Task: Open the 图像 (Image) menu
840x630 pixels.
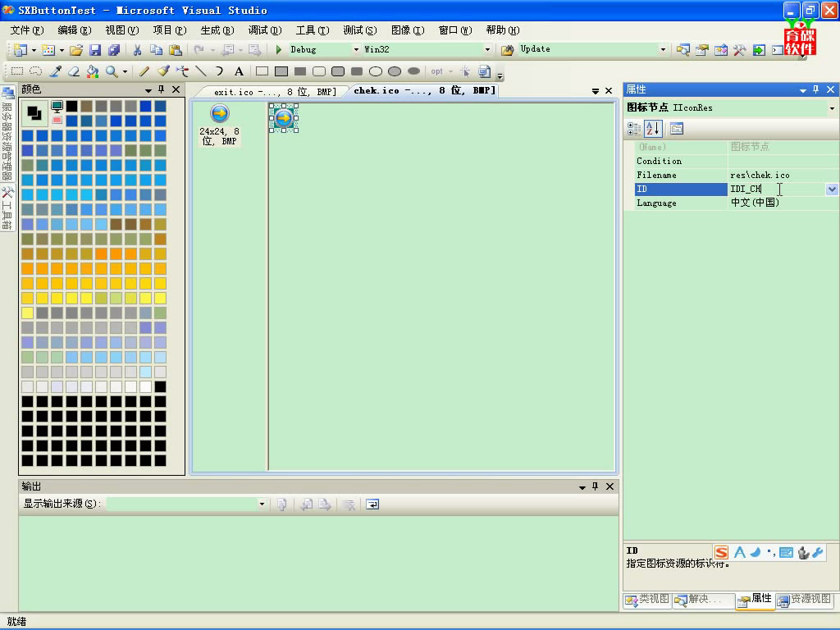Action: click(x=408, y=30)
